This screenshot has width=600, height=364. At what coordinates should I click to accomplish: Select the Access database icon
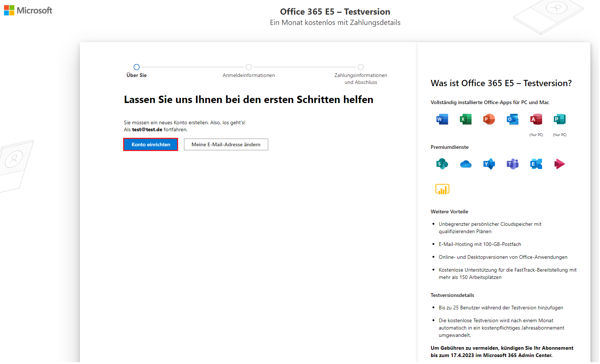[536, 120]
